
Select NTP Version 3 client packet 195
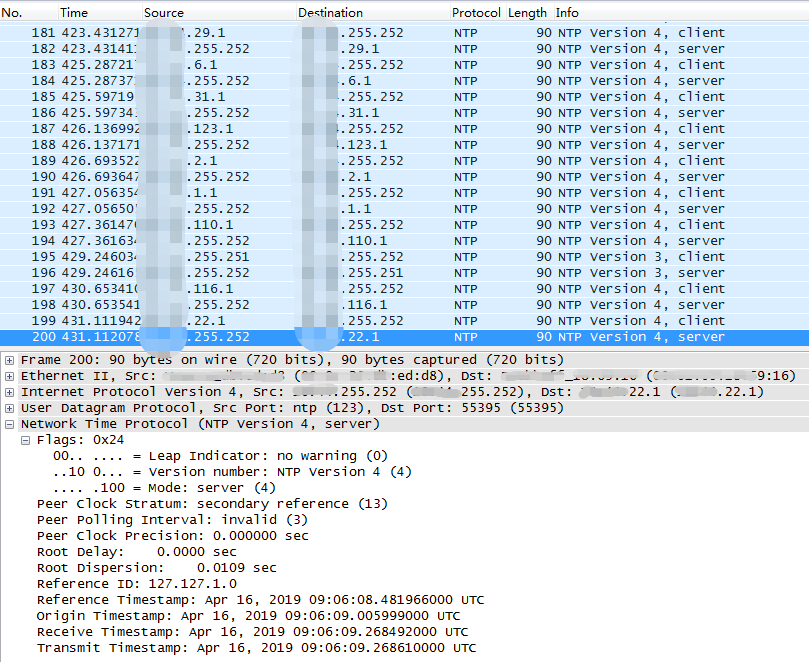404,256
